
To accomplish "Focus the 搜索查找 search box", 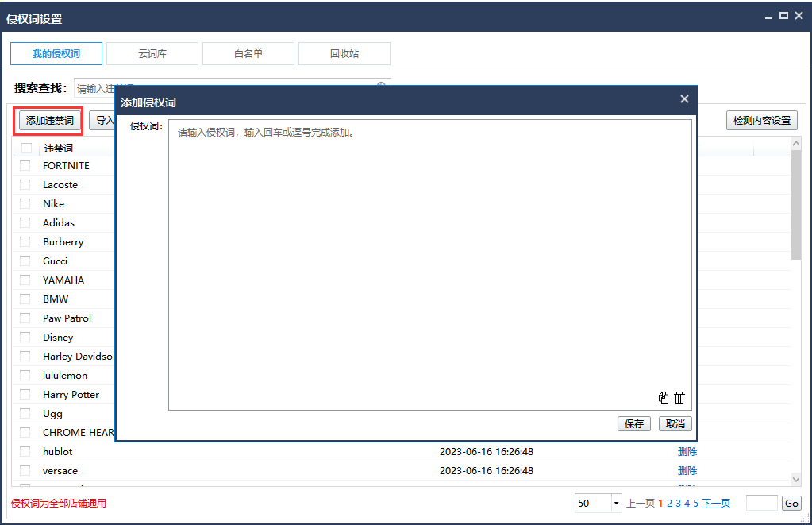I will pyautogui.click(x=232, y=89).
